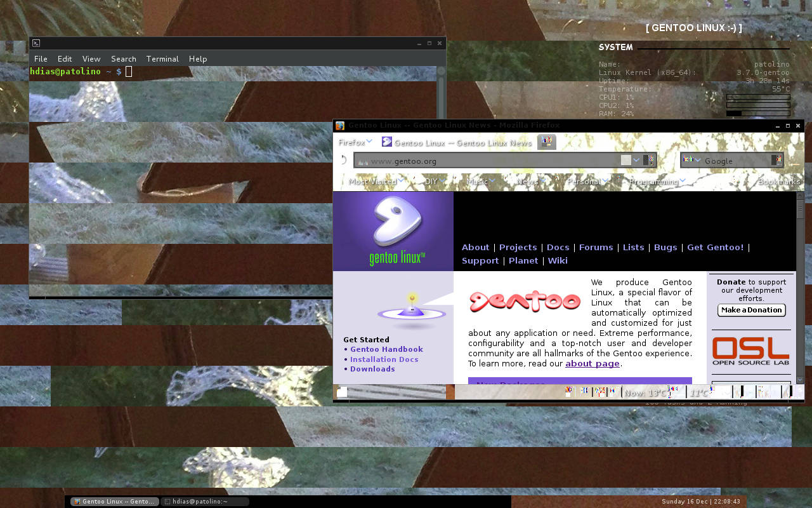Image resolution: width=812 pixels, height=508 pixels.
Task: Click the Gentoo Linux logo in the page header
Action: (x=393, y=231)
